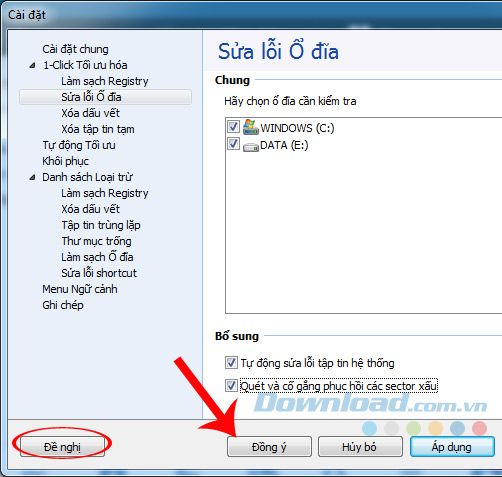Image resolution: width=502 pixels, height=477 pixels.
Task: Confirm with the 'Đồng ý' button
Action: (269, 447)
